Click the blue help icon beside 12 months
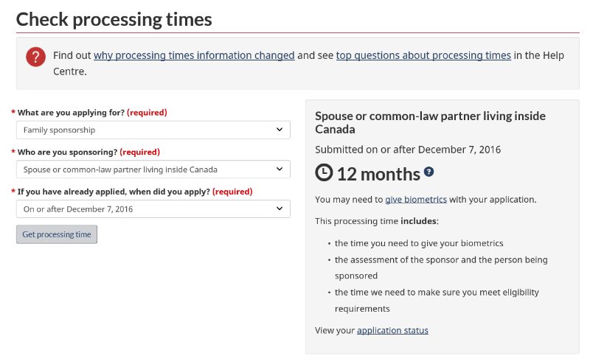Screen dimensions: 590x364 [428, 172]
